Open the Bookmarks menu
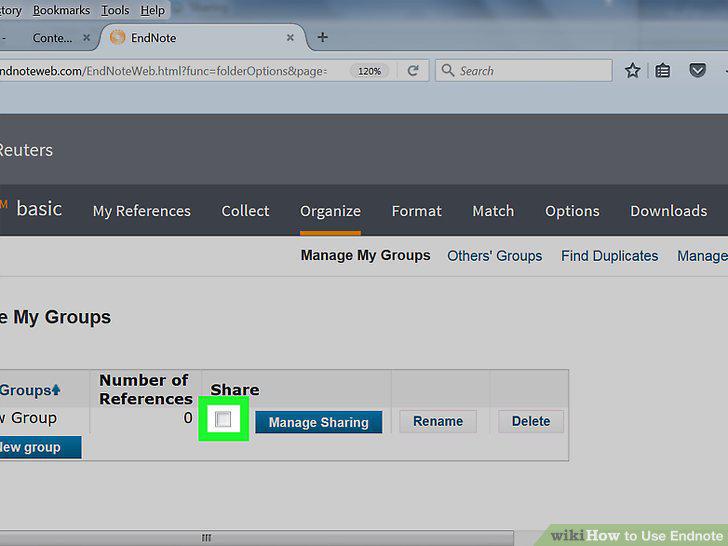728x546 pixels. (61, 10)
